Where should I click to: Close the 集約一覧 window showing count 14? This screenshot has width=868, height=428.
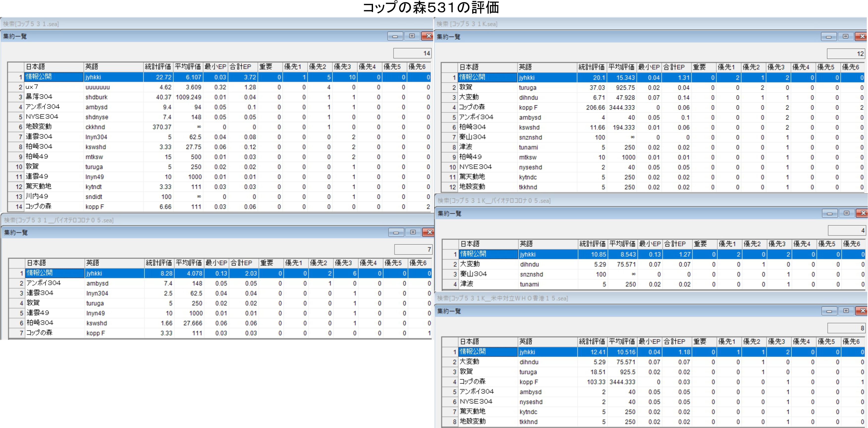click(x=428, y=36)
